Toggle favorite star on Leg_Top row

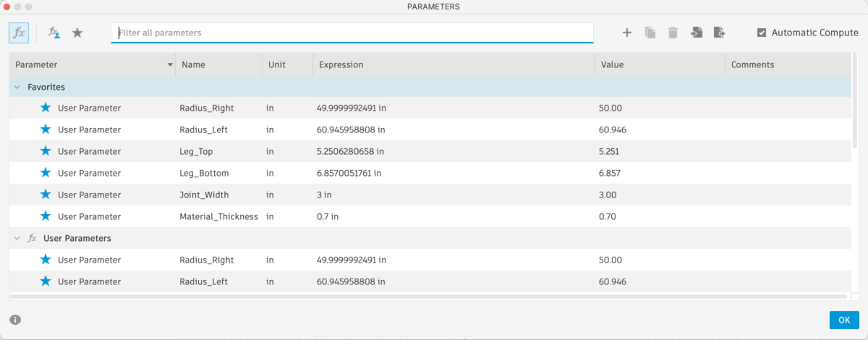pos(46,151)
